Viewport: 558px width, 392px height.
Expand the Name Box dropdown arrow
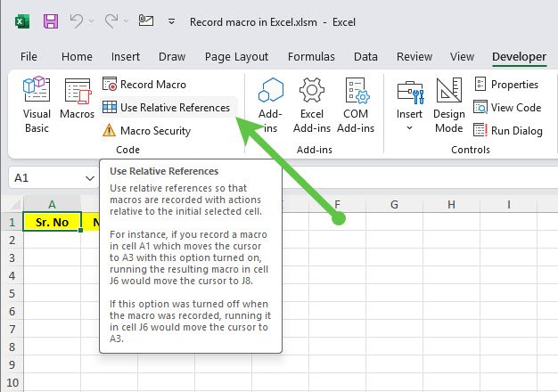pos(90,178)
